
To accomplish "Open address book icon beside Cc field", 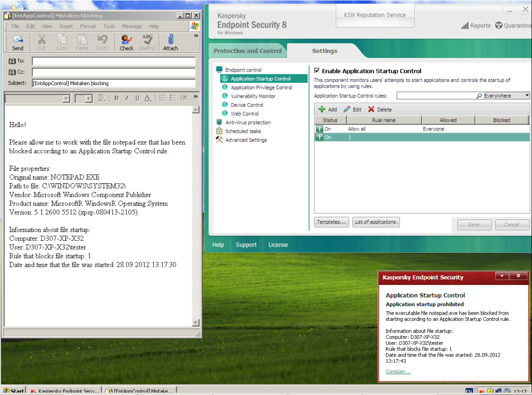I will pyautogui.click(x=12, y=72).
